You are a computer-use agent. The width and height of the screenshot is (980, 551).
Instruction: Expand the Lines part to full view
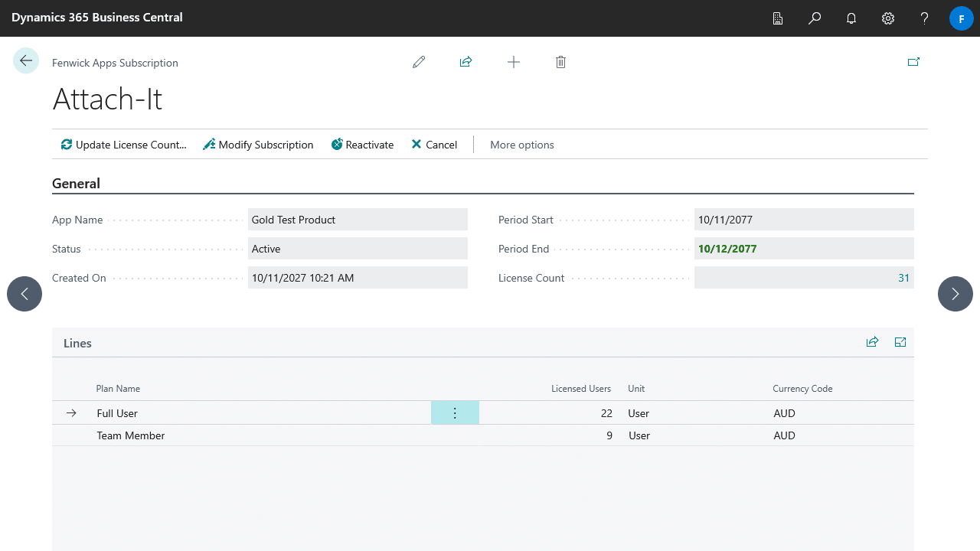(900, 342)
